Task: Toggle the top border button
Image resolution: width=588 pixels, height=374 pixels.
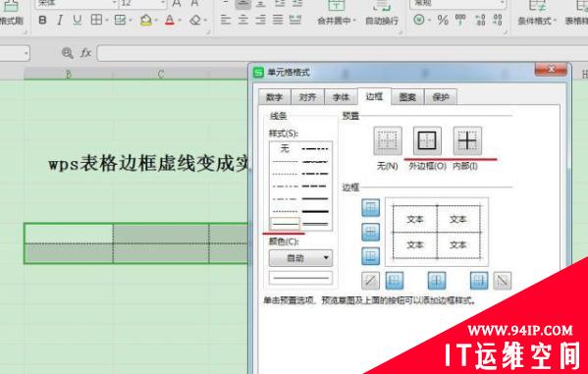Action: click(x=370, y=208)
